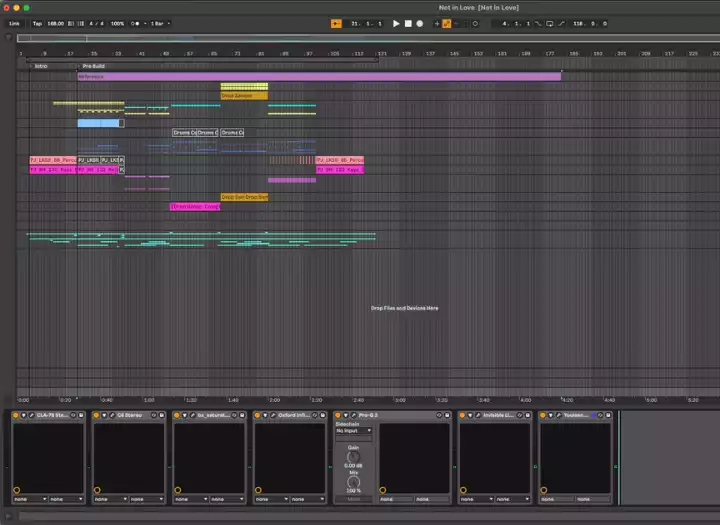Jump to the Intro locator
The width and height of the screenshot is (720, 525).
point(41,66)
